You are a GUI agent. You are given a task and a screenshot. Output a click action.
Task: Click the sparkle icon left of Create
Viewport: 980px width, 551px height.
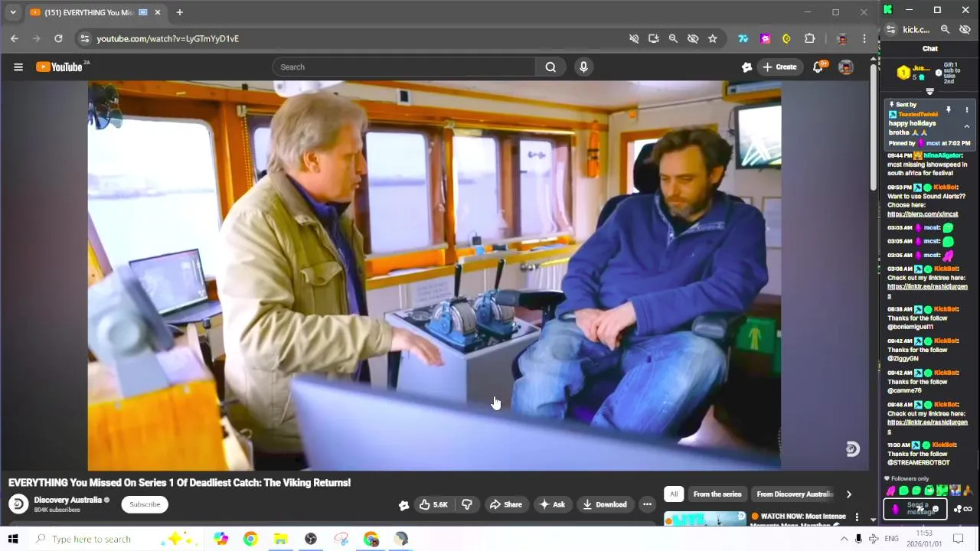pos(747,67)
